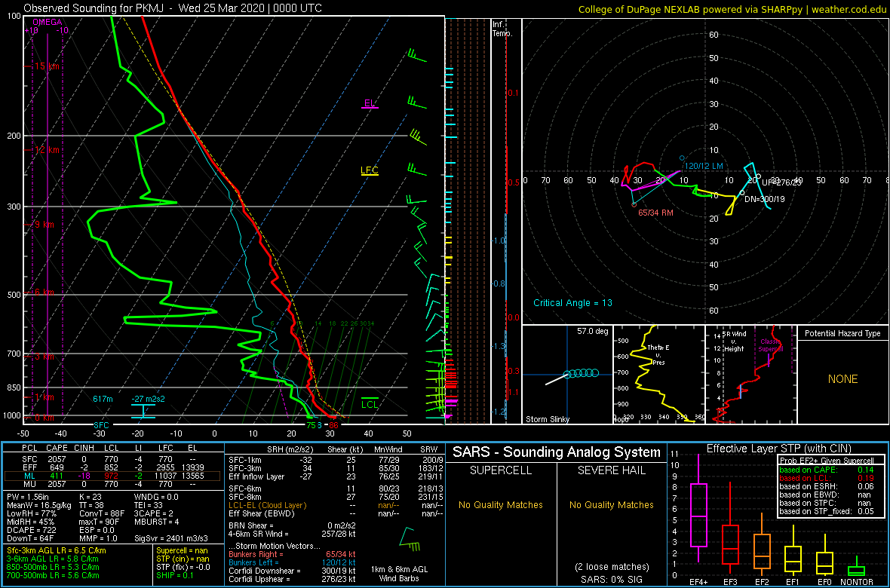Select the MU parcel row
The width and height of the screenshot is (890, 588).
tap(114, 485)
